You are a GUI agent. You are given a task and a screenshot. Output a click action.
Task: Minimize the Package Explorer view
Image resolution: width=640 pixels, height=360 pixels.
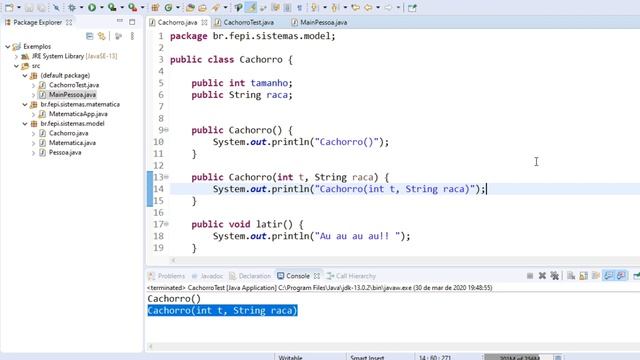pos(120,20)
